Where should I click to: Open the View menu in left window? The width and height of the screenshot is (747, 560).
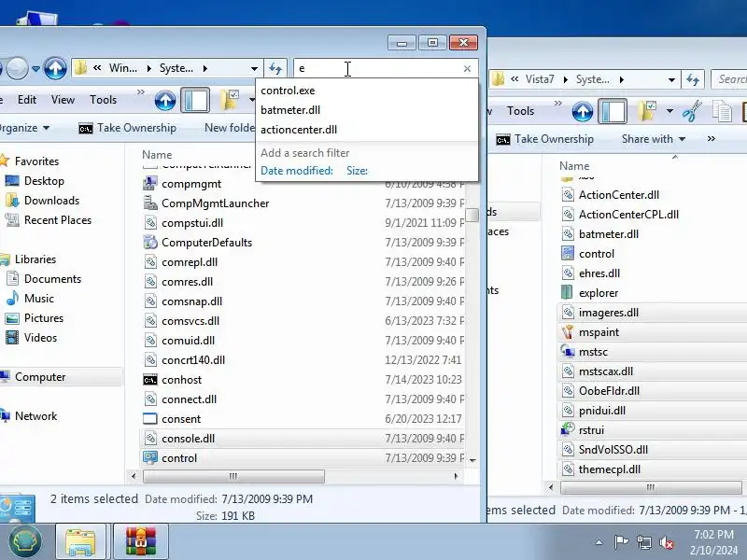(x=63, y=100)
